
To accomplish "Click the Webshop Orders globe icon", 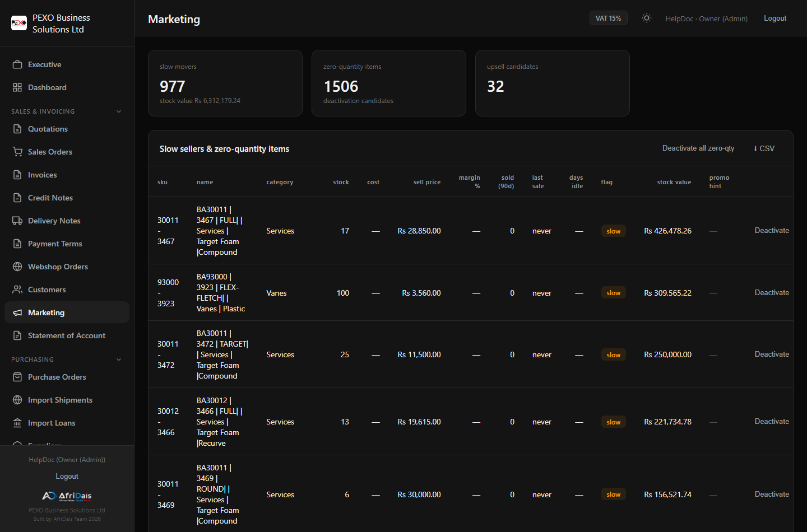I will pos(17,267).
